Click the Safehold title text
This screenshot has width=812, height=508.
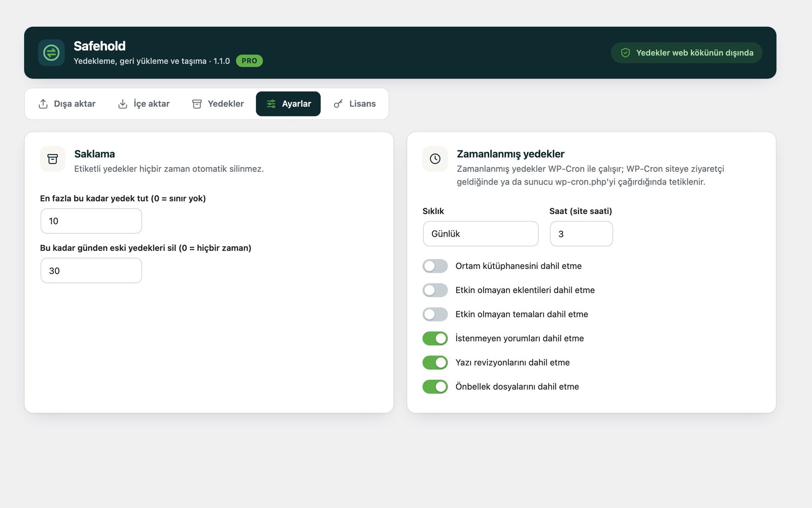coord(99,46)
